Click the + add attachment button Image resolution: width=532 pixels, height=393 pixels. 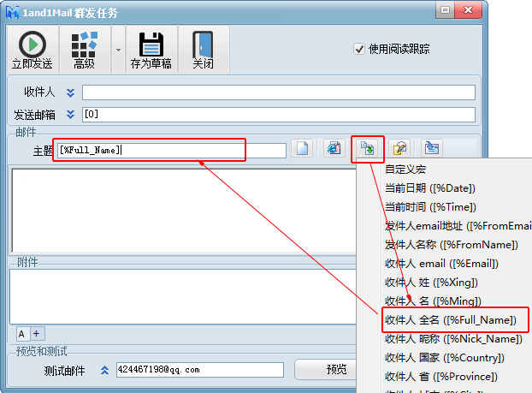point(37,334)
